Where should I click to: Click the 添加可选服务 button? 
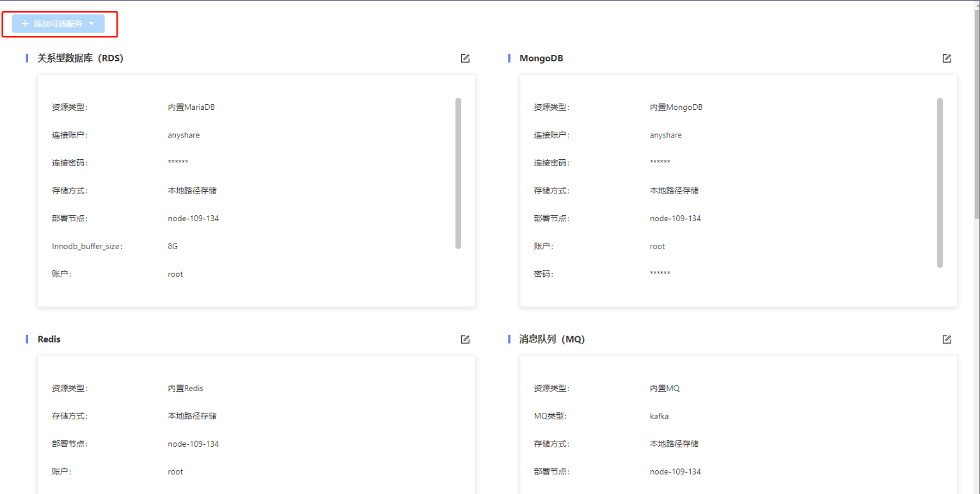[58, 24]
